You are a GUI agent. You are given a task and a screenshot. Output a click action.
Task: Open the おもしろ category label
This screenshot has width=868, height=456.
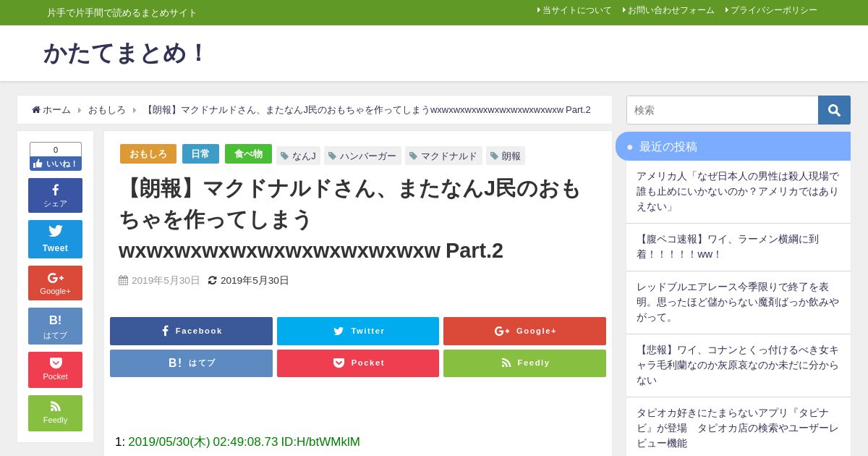(148, 154)
